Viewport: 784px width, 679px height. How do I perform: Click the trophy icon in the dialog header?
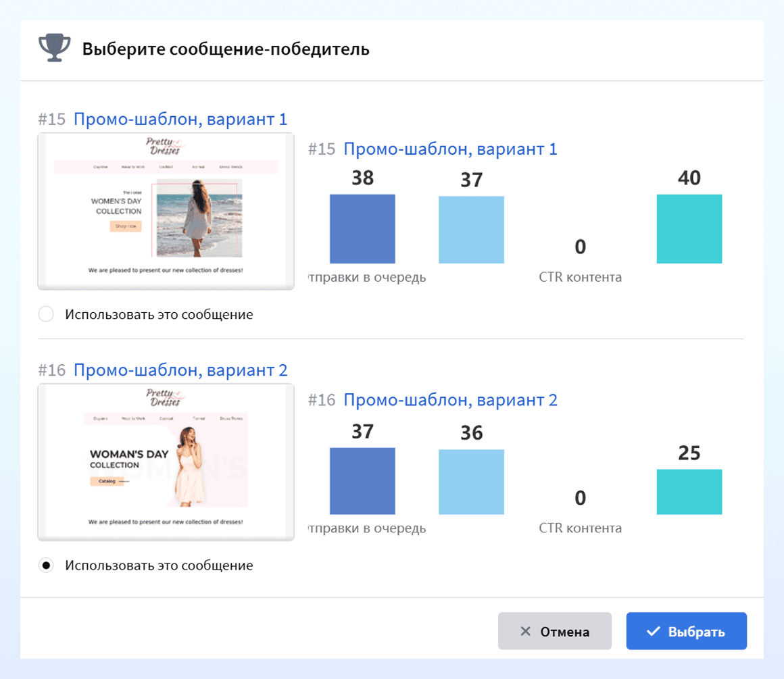(x=55, y=48)
